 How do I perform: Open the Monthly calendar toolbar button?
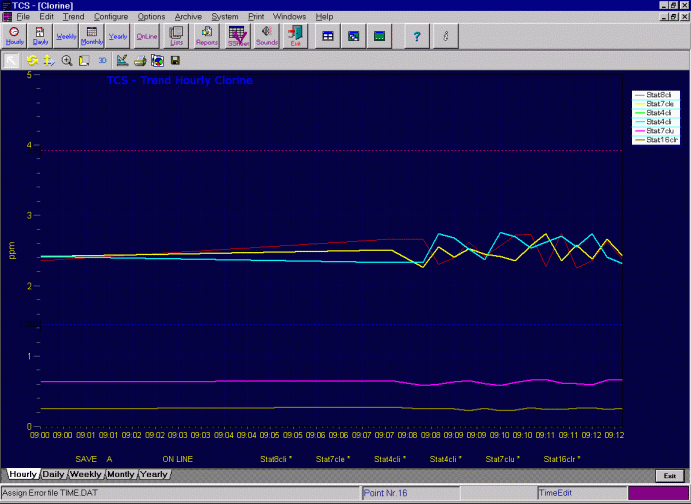[x=92, y=36]
